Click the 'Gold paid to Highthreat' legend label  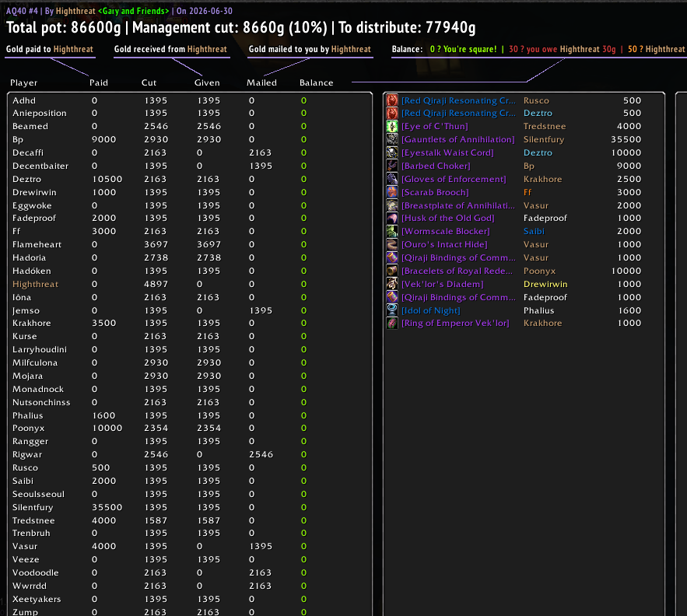(x=50, y=49)
